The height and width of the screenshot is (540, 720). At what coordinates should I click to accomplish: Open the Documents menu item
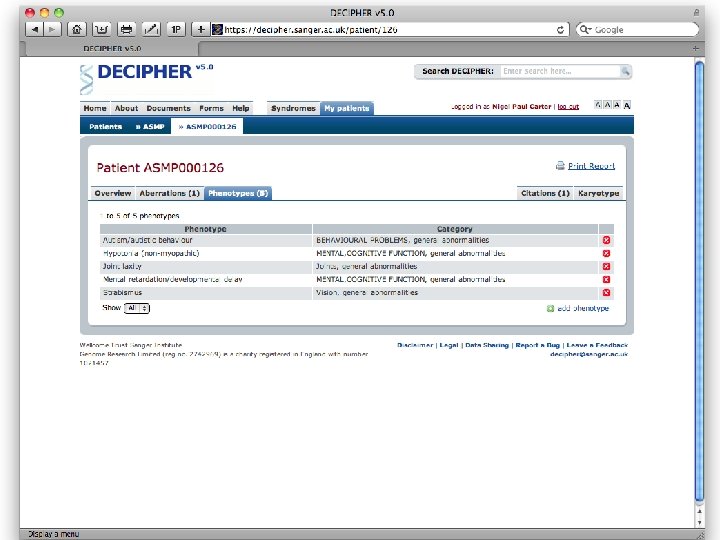169,108
